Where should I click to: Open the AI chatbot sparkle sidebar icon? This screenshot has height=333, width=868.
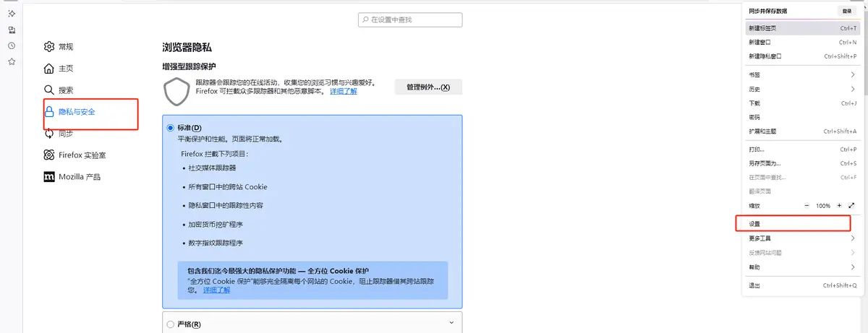click(12, 14)
